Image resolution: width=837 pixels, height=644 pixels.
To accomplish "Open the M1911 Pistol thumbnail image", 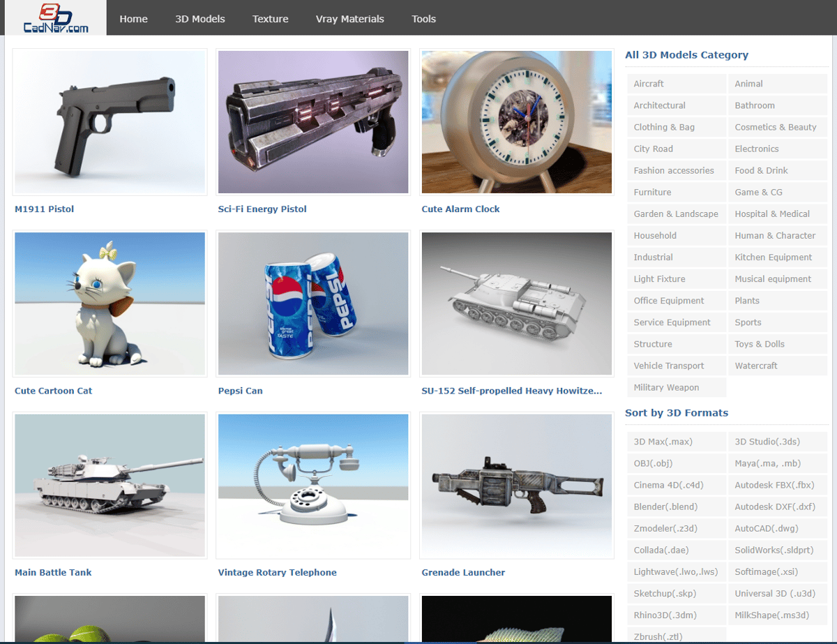I will [x=110, y=122].
